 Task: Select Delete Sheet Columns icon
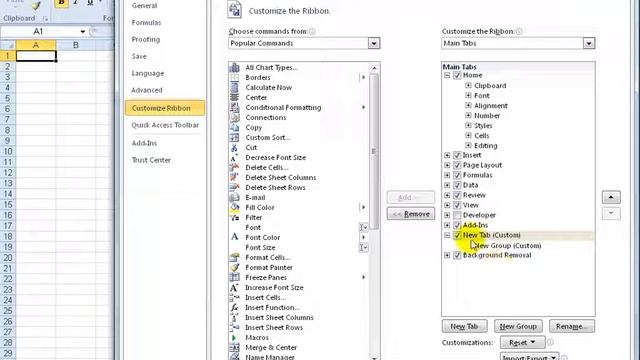(x=235, y=177)
